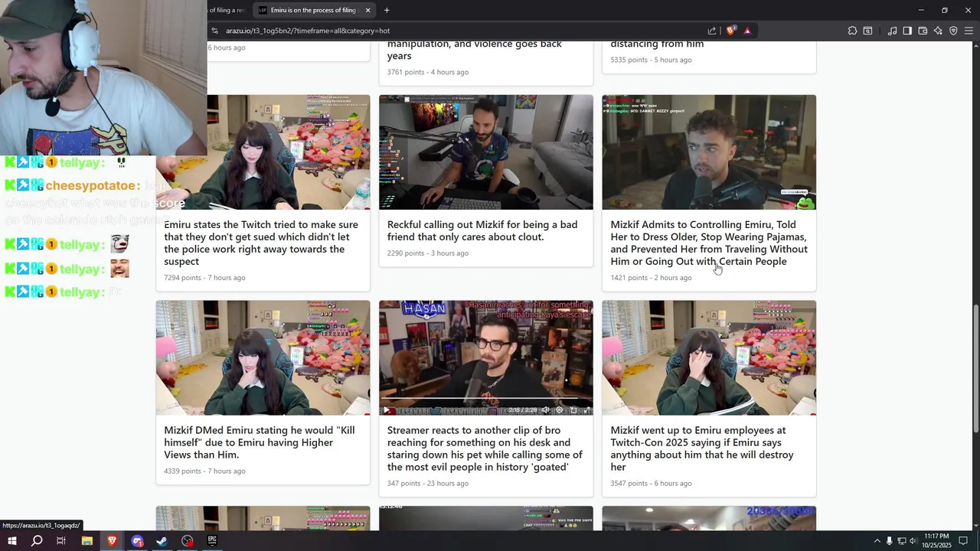Click the 'Mizkif Admits to Controlling Emiru' thumbnail
The height and width of the screenshot is (551, 980).
pyautogui.click(x=709, y=152)
